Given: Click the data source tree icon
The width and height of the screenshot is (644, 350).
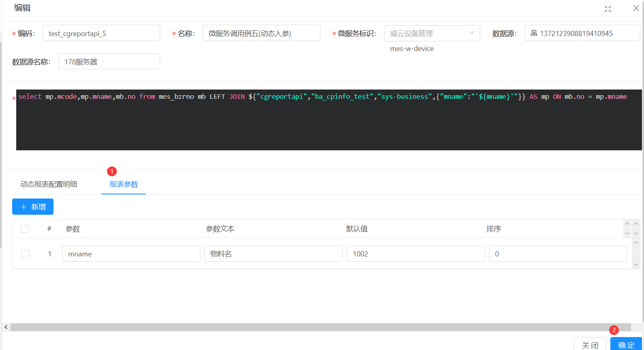Looking at the screenshot, I should (x=534, y=33).
